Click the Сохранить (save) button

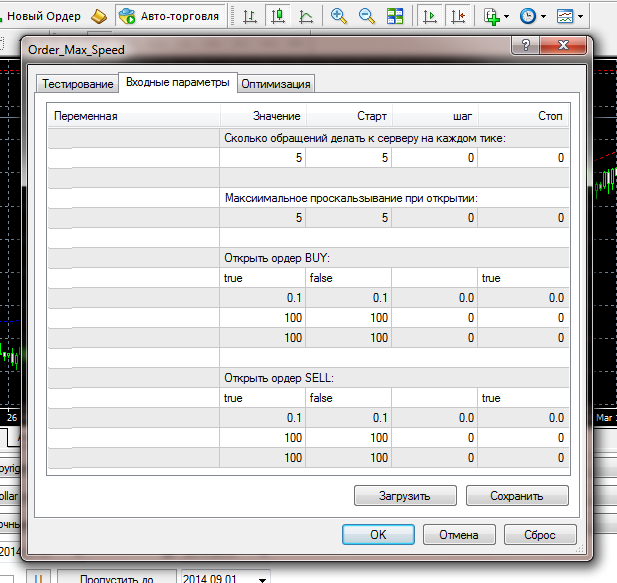pyautogui.click(x=517, y=496)
